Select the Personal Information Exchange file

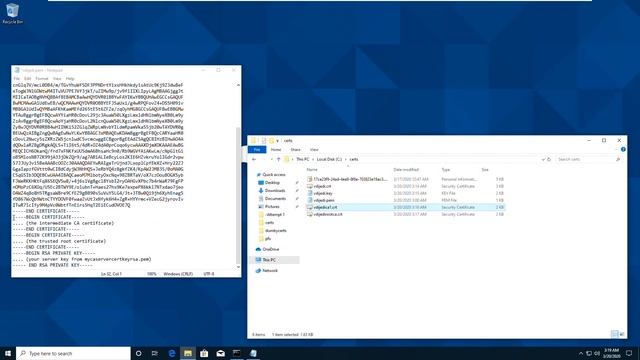[406, 179]
